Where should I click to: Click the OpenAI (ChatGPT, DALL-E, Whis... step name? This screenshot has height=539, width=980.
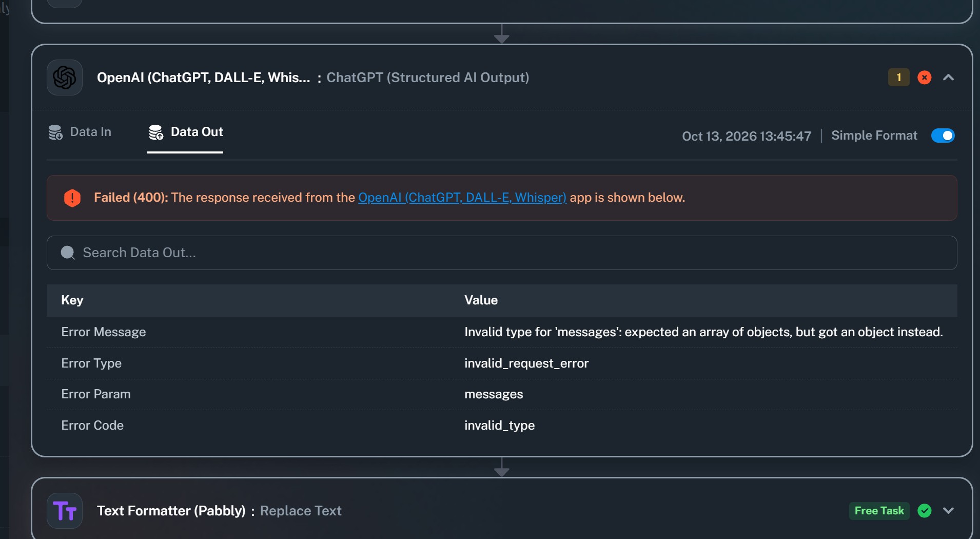coord(204,78)
